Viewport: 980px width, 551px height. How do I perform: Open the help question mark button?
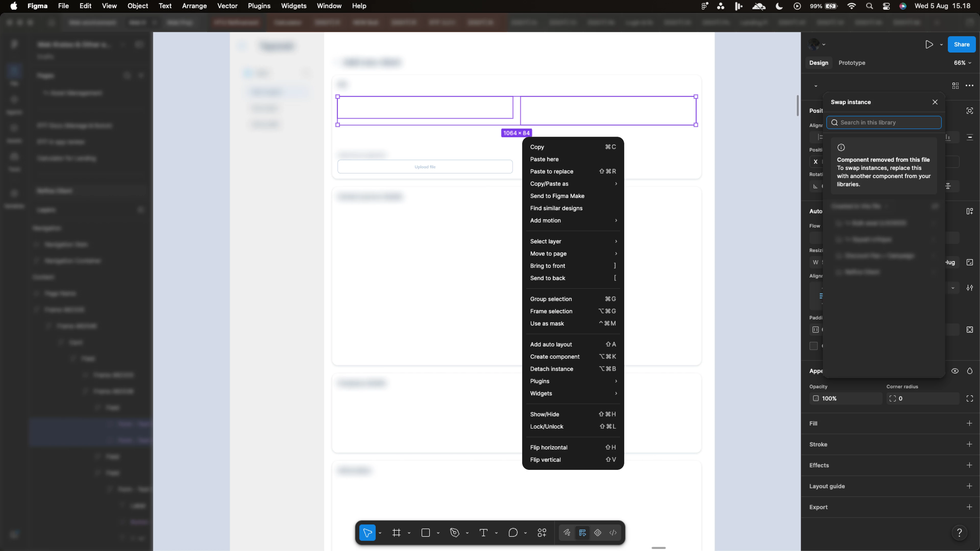[x=959, y=532]
